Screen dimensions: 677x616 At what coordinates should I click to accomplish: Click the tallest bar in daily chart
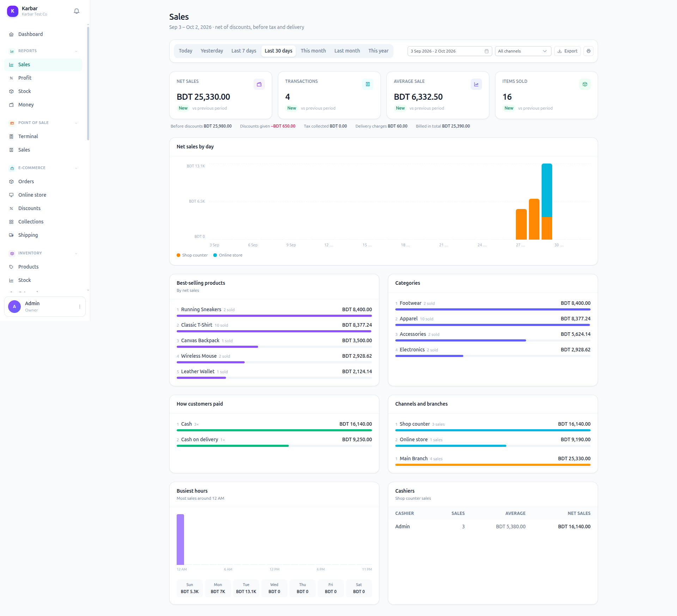point(547,202)
